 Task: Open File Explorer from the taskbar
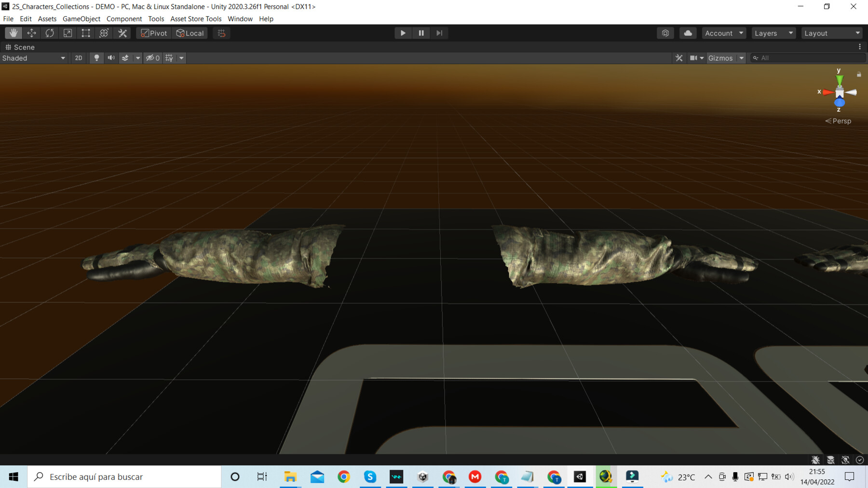(290, 476)
